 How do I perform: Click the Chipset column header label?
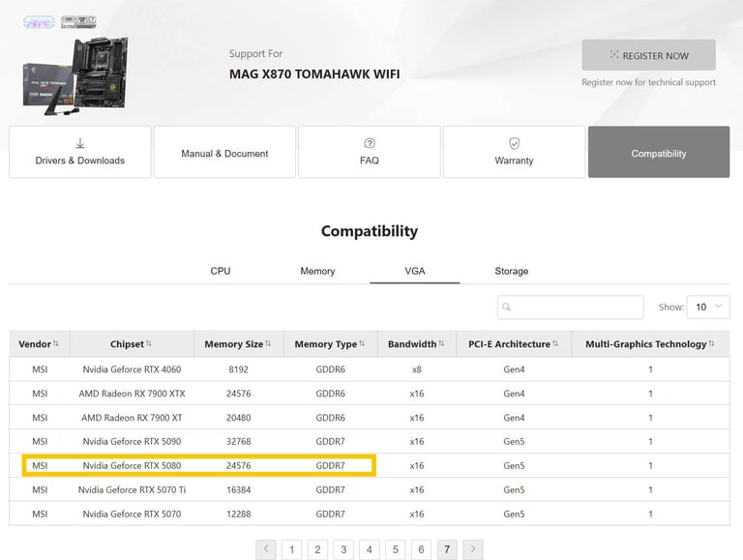[x=127, y=344]
